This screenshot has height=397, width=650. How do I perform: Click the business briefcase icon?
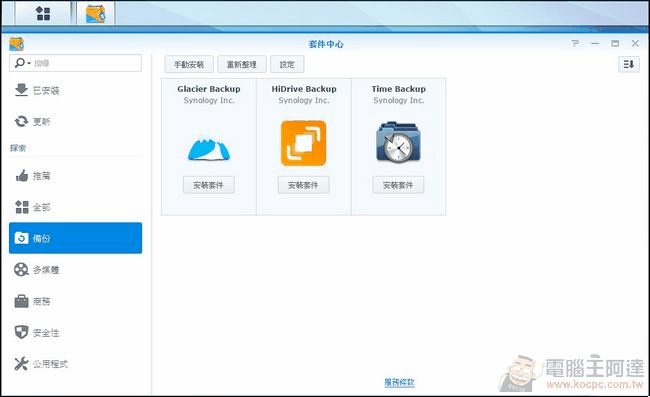click(x=22, y=301)
